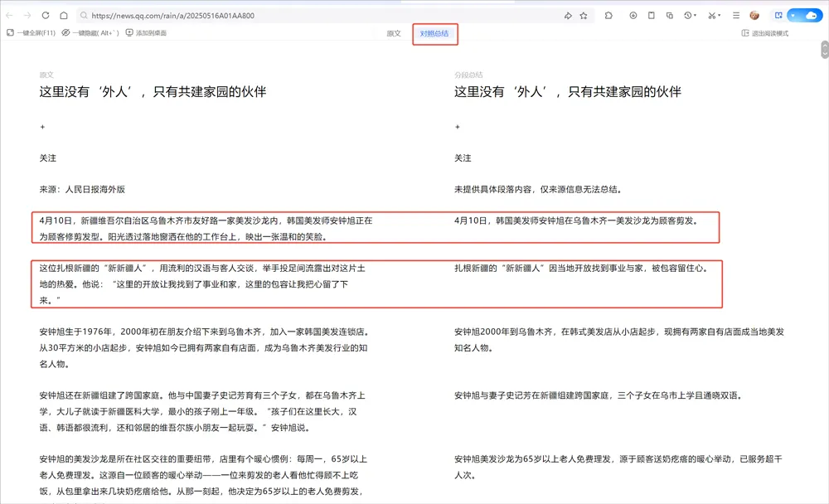Image resolution: width=829 pixels, height=504 pixels.
Task: Expand the scissors screenshot dropdown arrow
Action: coord(720,16)
